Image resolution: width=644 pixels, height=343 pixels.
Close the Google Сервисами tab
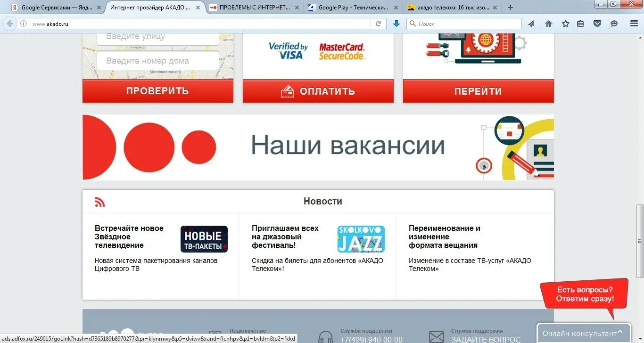point(98,8)
